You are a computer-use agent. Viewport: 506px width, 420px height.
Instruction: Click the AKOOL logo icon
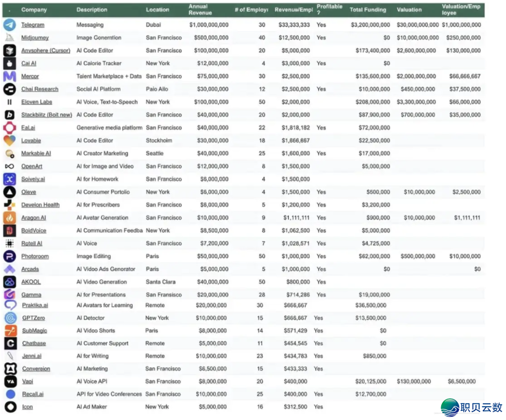pyautogui.click(x=10, y=282)
